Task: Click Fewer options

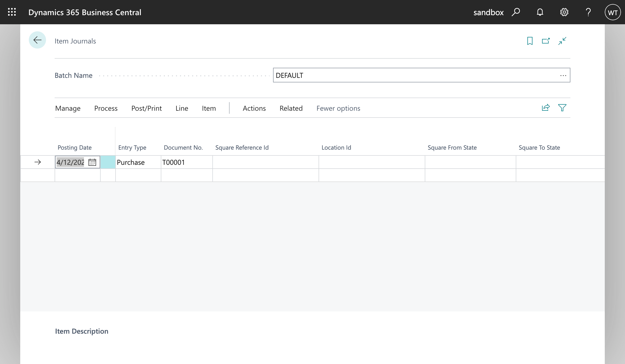Action: click(338, 108)
